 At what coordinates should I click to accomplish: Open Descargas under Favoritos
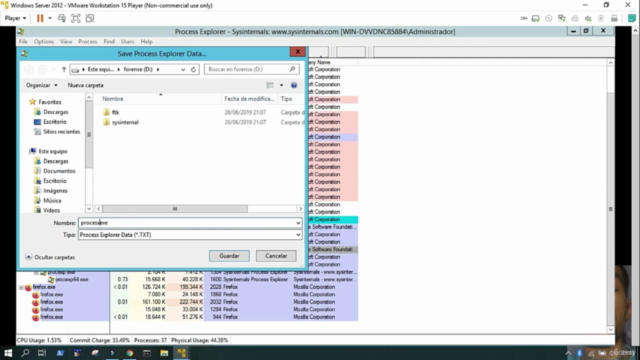click(x=56, y=112)
